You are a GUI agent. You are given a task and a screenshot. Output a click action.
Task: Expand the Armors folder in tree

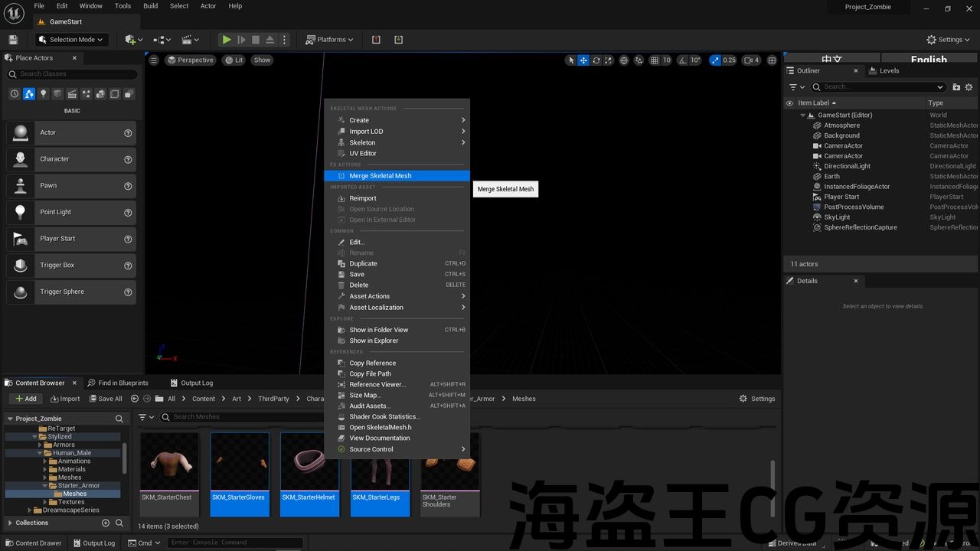[40, 445]
